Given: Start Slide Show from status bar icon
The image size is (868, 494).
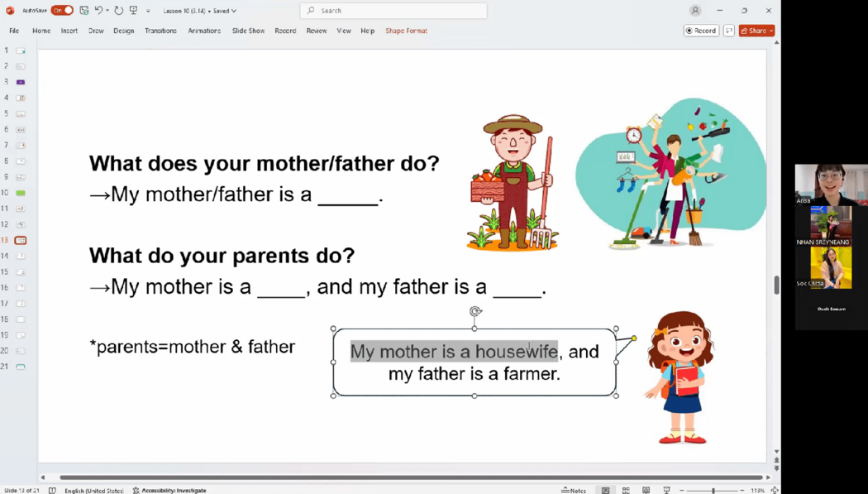Looking at the screenshot, I should pyautogui.click(x=666, y=490).
